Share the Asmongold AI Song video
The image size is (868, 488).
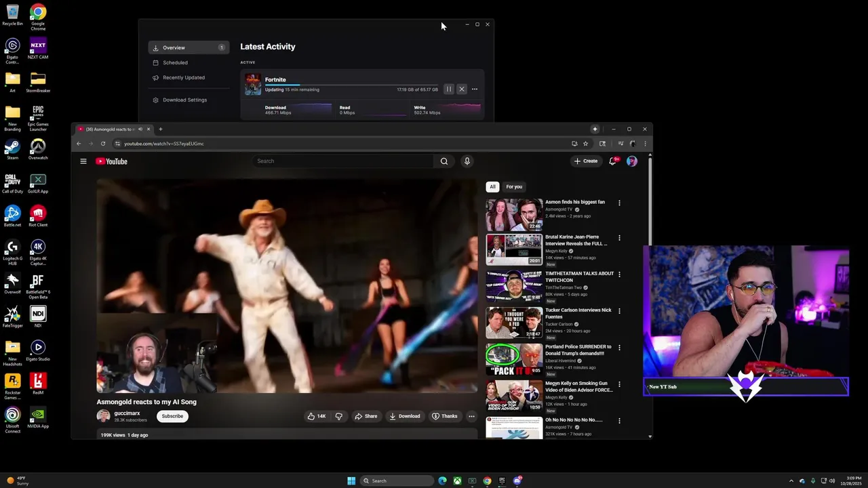coord(366,416)
